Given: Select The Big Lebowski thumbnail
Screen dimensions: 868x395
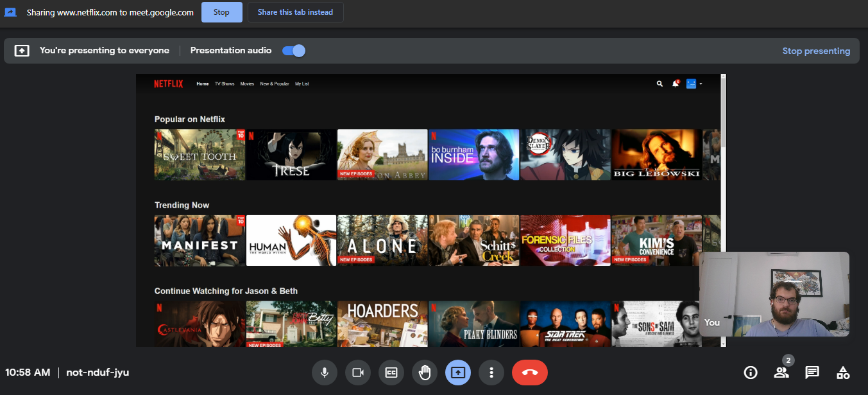Looking at the screenshot, I should [x=657, y=155].
